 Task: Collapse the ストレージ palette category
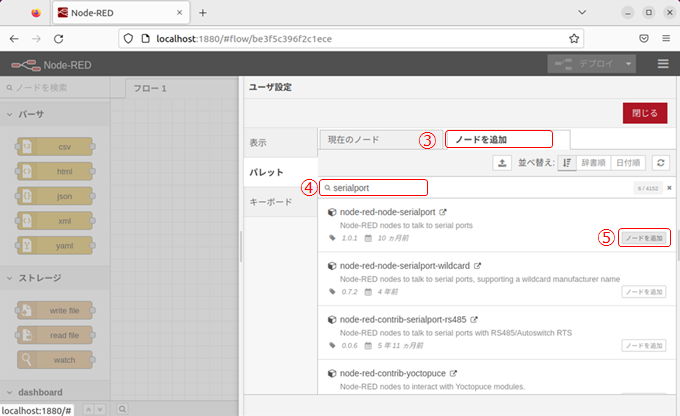click(10, 277)
